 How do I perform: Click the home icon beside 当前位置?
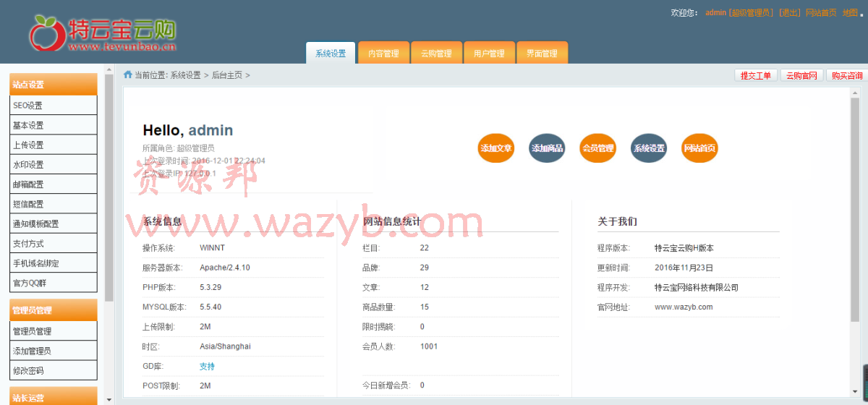pyautogui.click(x=128, y=74)
